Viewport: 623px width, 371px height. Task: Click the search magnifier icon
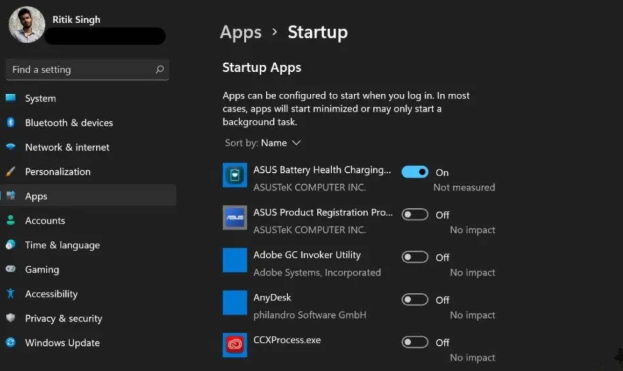click(160, 70)
